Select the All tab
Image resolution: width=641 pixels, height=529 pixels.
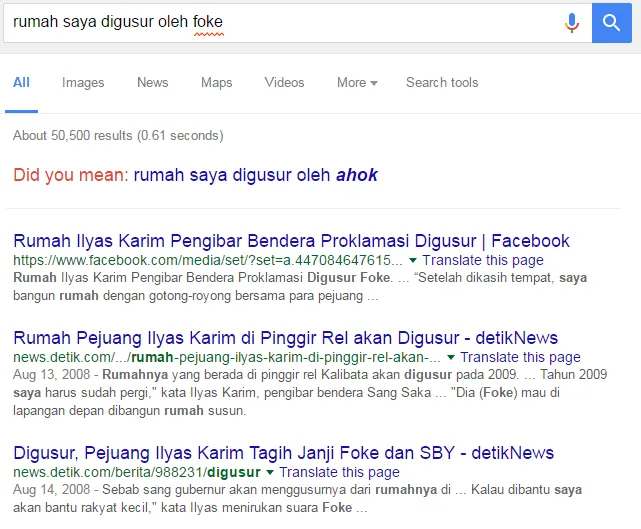21,83
